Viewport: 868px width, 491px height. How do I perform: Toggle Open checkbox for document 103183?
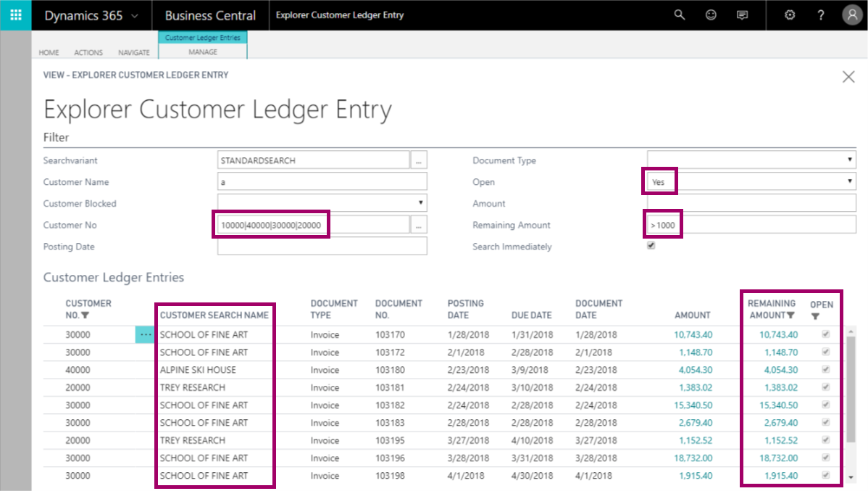point(826,422)
